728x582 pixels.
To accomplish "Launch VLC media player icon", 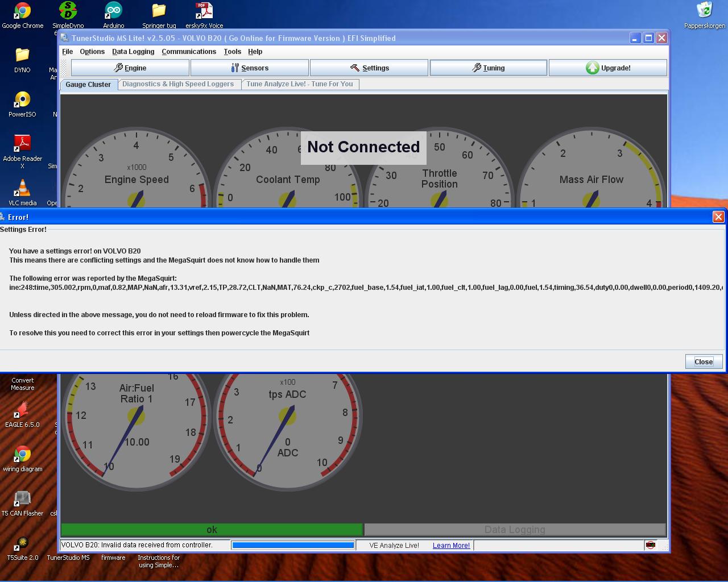I will click(x=22, y=193).
